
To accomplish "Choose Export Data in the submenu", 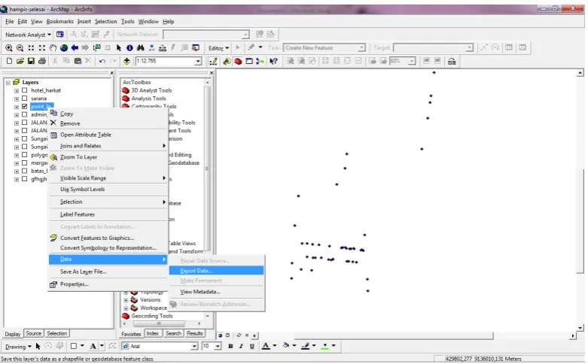I will (216, 271).
